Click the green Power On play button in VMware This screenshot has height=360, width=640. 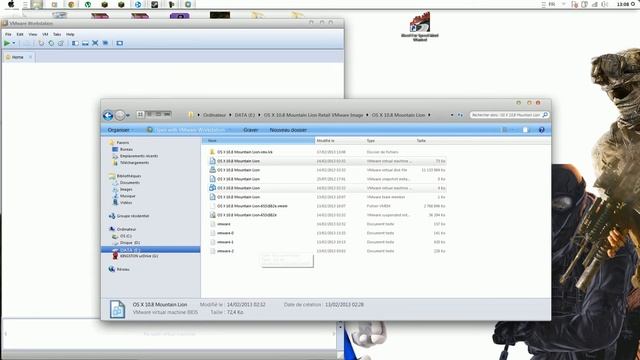[7, 43]
